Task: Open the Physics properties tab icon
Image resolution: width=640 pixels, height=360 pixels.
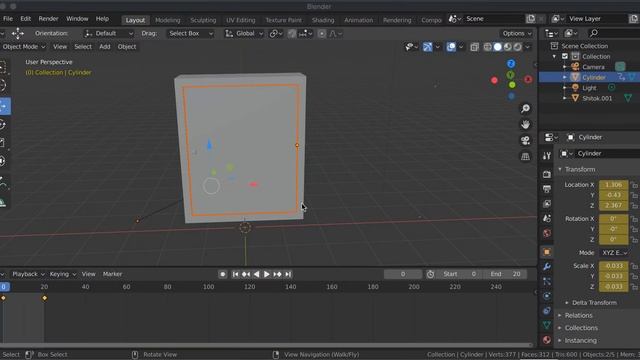Action: click(x=547, y=296)
